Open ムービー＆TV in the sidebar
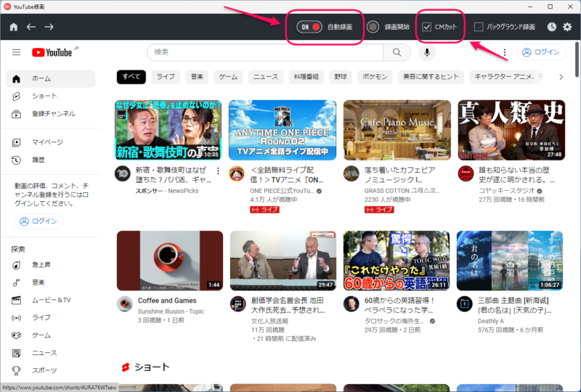This screenshot has height=392, width=581. pyautogui.click(x=51, y=300)
